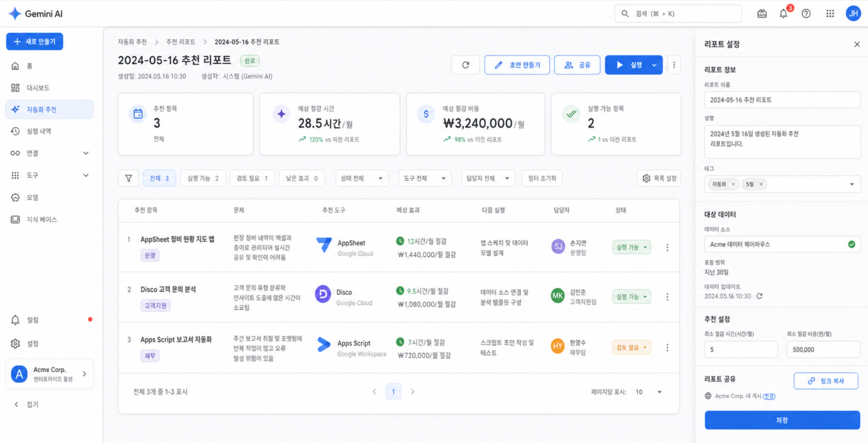Open the 실행 button dropdown arrow

click(x=654, y=65)
